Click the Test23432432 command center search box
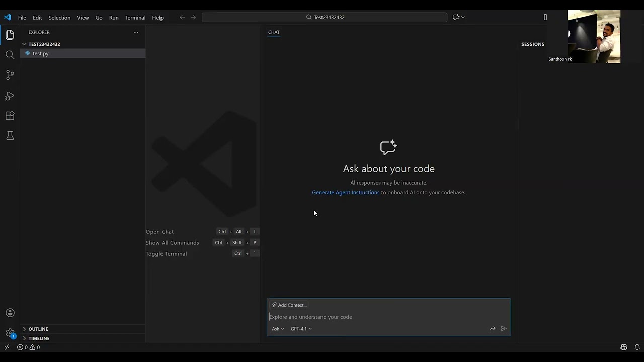The height and width of the screenshot is (362, 644). (325, 17)
